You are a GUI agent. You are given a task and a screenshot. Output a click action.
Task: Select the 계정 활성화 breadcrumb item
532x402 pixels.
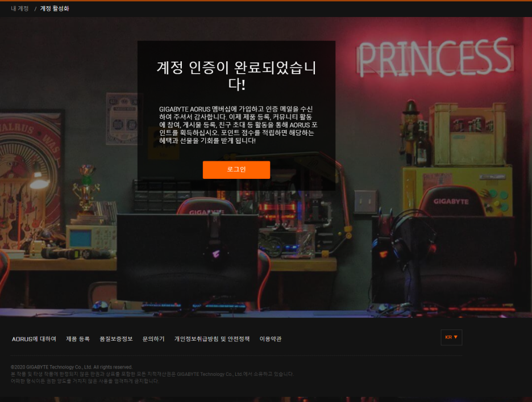(55, 9)
